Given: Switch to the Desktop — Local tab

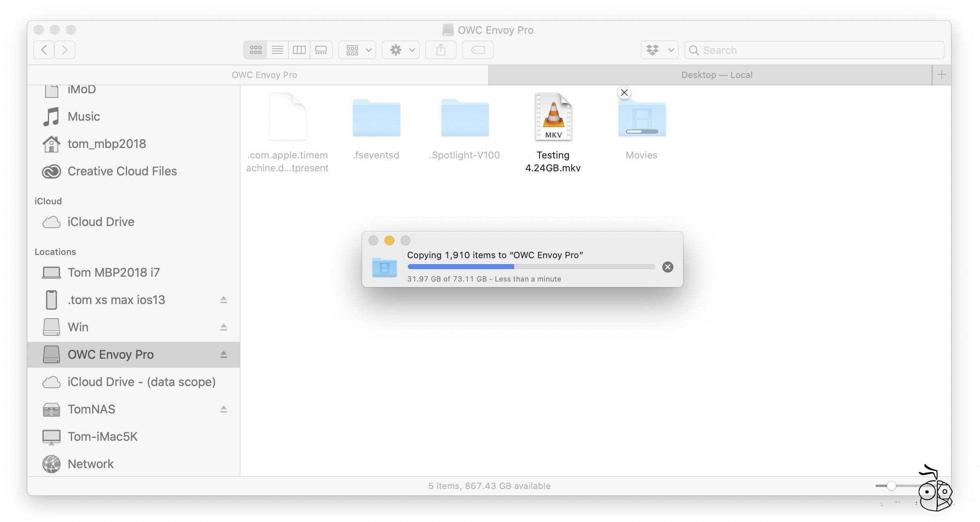Looking at the screenshot, I should coord(716,75).
